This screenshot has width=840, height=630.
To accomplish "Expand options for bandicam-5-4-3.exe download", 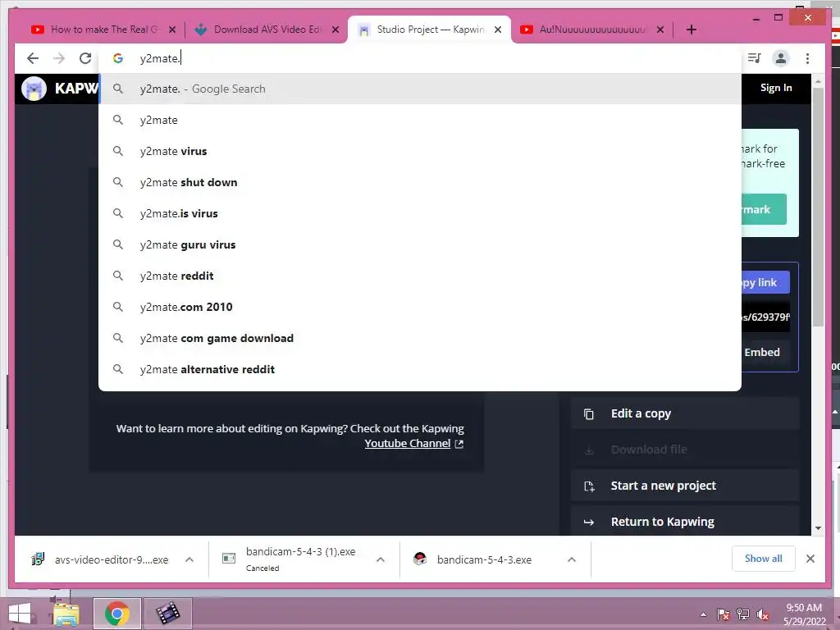I will click(572, 559).
